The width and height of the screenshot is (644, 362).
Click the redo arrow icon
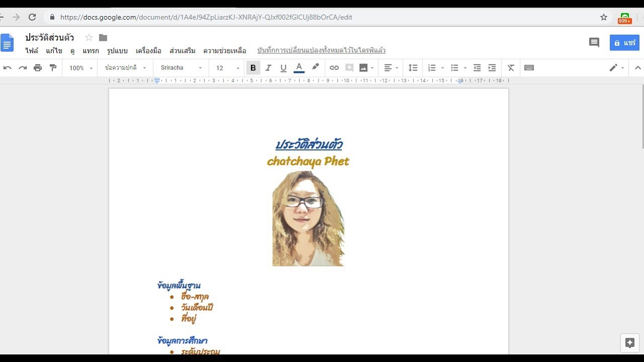23,68
